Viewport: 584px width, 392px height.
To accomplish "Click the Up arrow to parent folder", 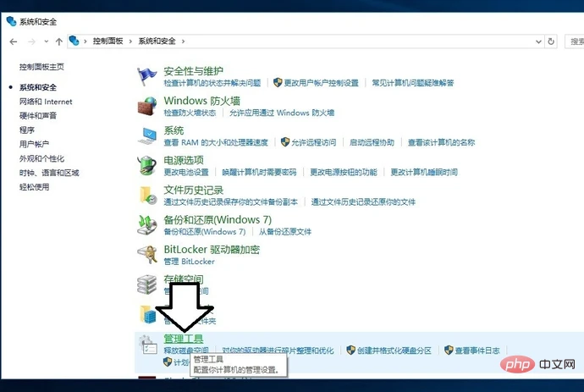I will coord(59,41).
